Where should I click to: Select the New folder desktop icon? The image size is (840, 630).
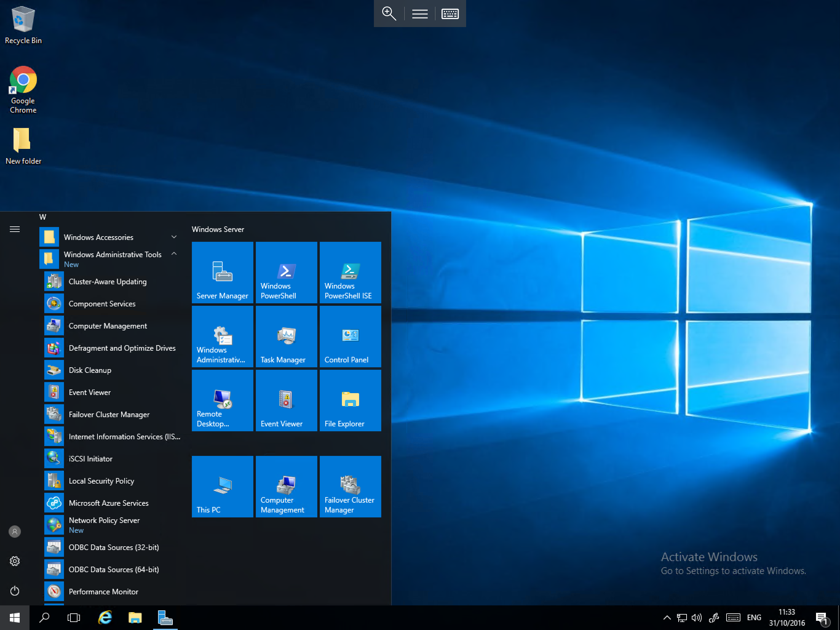(23, 146)
